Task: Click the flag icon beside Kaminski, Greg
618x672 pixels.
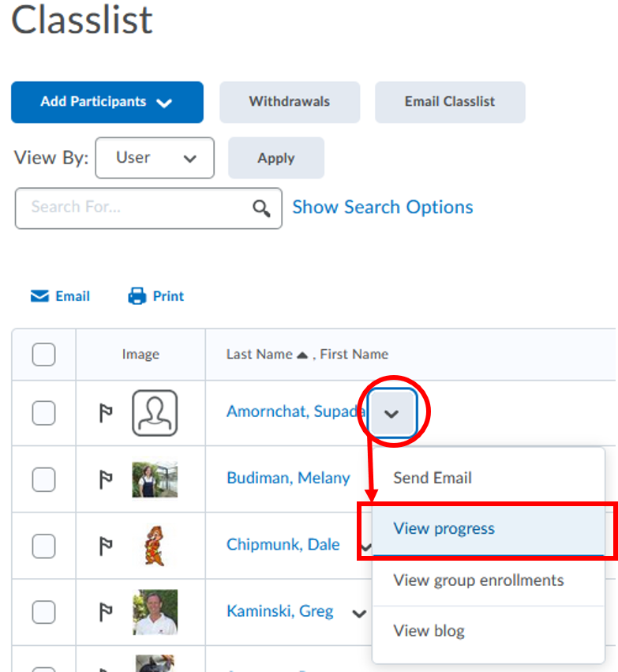Action: (105, 612)
